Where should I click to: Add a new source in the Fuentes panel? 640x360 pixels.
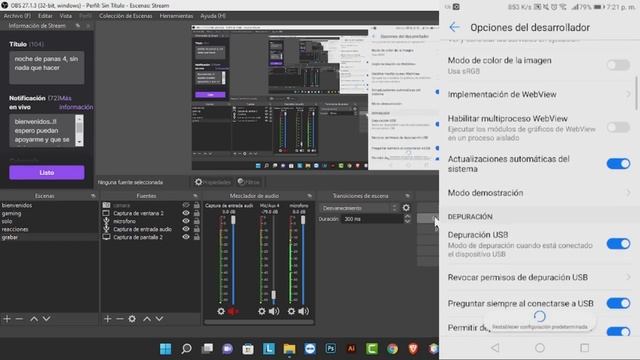click(107, 319)
